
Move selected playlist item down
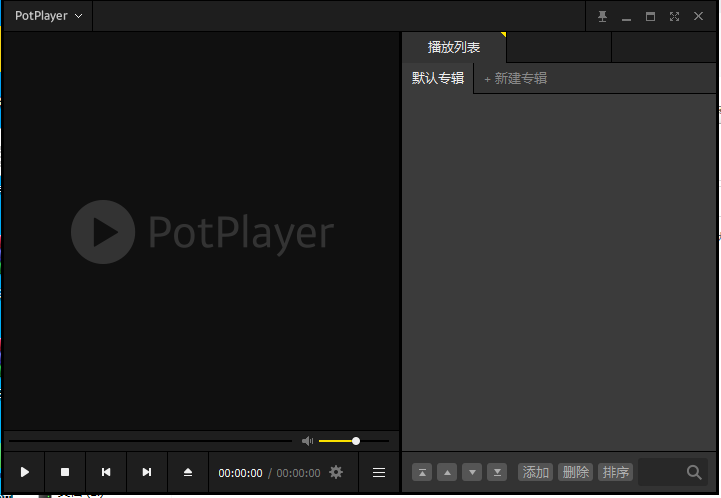[472, 472]
